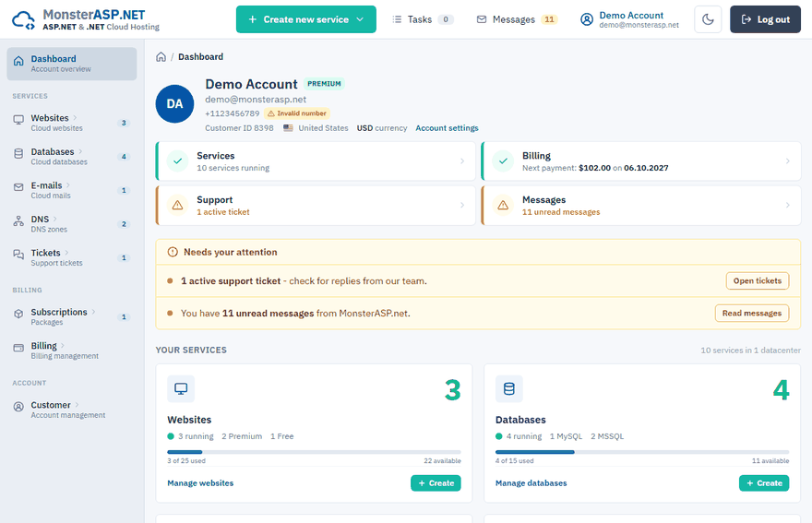This screenshot has width=812, height=523.
Task: Click the Subscriptions package icon in sidebar
Action: (x=18, y=314)
